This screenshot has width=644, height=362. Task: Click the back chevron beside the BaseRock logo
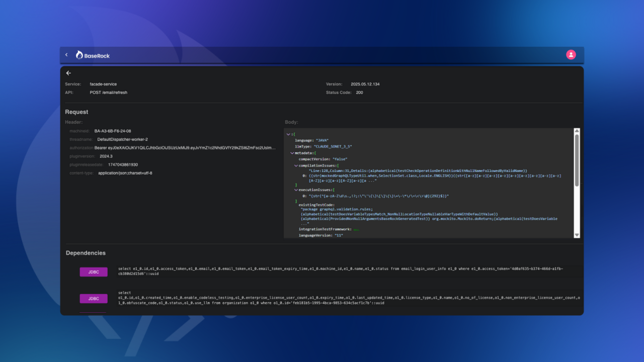pyautogui.click(x=66, y=55)
